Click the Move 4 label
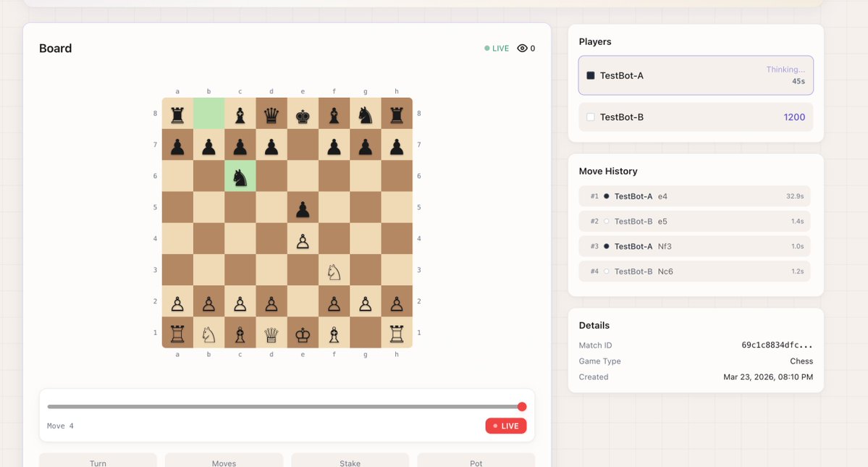Screen dimensions: 868x467 click(60, 426)
